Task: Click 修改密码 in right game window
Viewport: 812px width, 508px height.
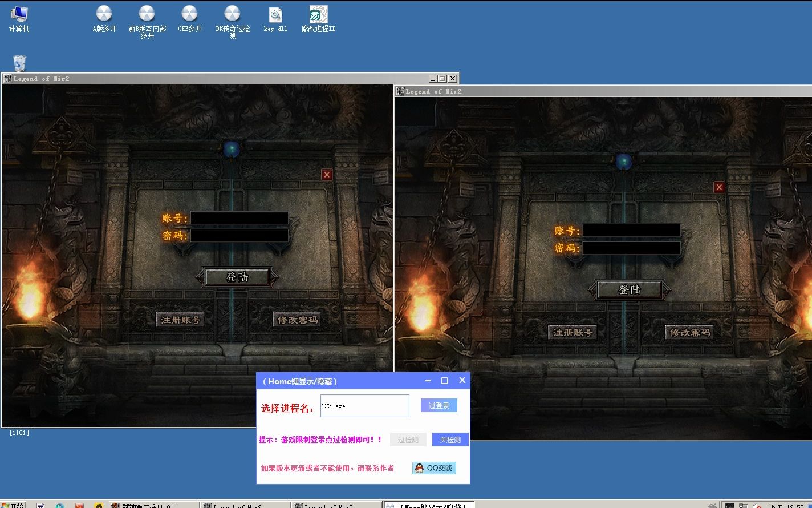Action: (x=689, y=332)
